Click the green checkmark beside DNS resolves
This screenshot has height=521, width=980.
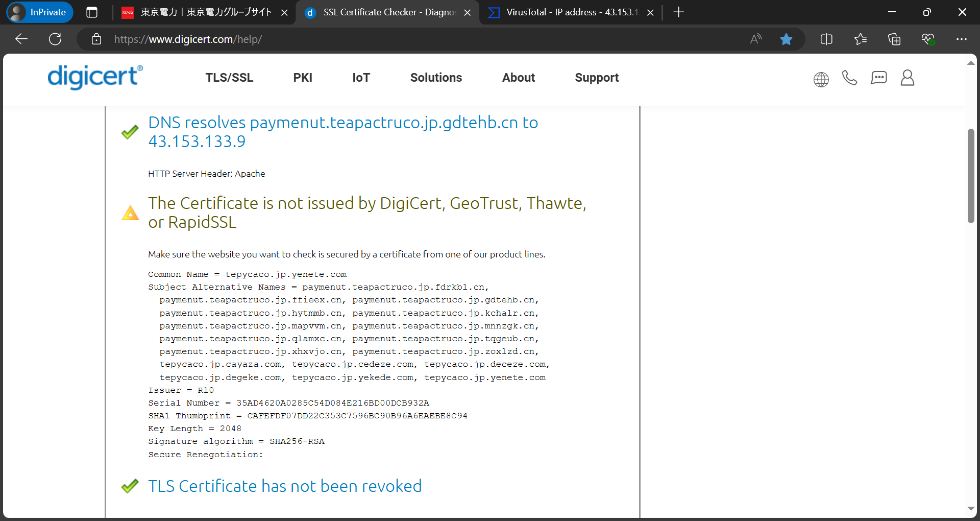pos(130,132)
